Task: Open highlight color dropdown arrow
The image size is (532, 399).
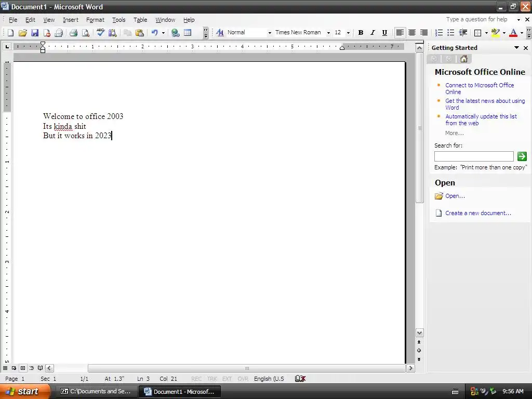Action: (x=504, y=33)
